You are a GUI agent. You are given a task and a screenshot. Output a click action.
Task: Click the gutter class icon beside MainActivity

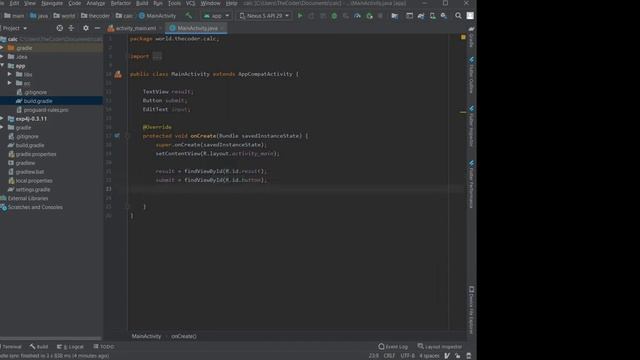point(118,74)
